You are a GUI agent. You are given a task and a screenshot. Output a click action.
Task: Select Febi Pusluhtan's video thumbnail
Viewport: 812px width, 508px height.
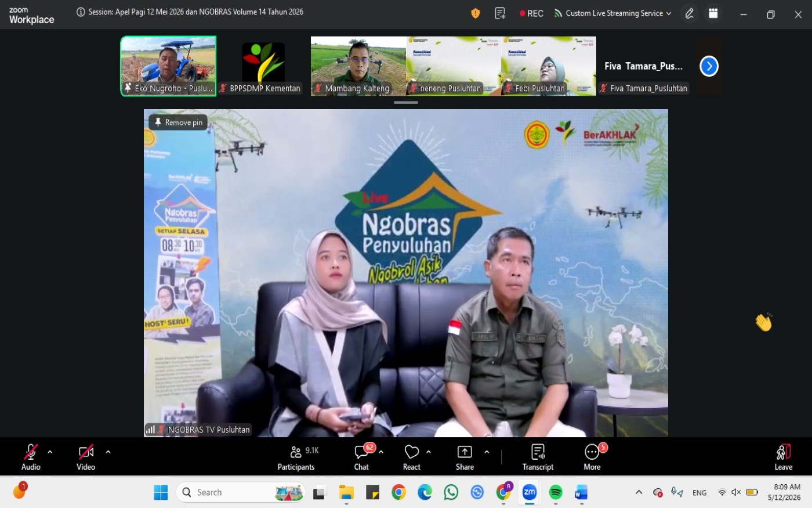point(549,66)
